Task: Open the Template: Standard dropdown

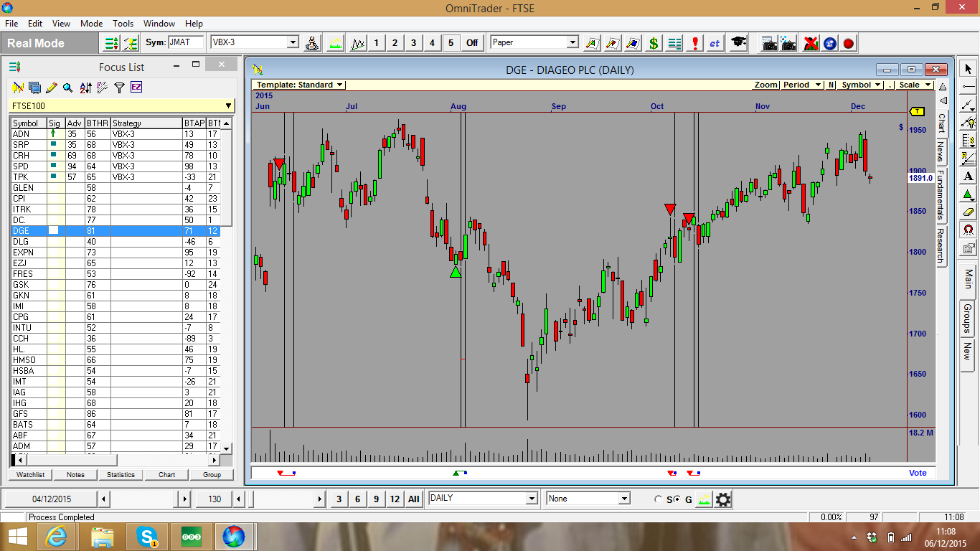Action: [x=301, y=85]
